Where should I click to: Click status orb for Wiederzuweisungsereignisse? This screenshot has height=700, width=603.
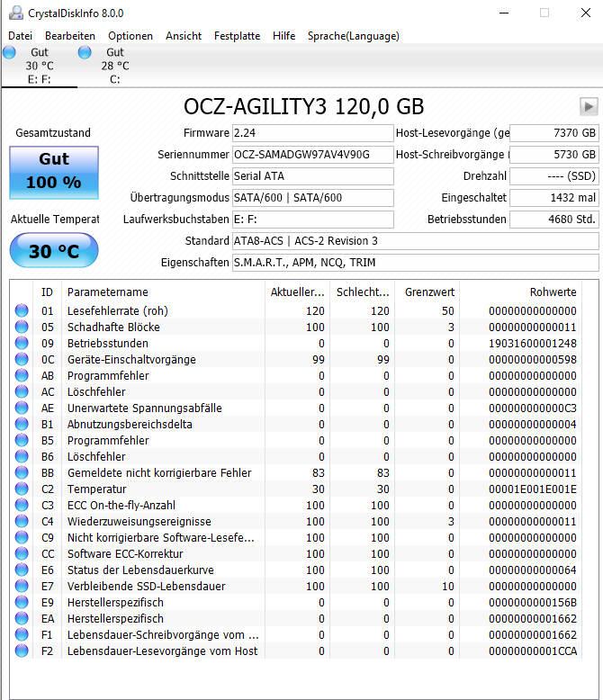click(x=22, y=521)
